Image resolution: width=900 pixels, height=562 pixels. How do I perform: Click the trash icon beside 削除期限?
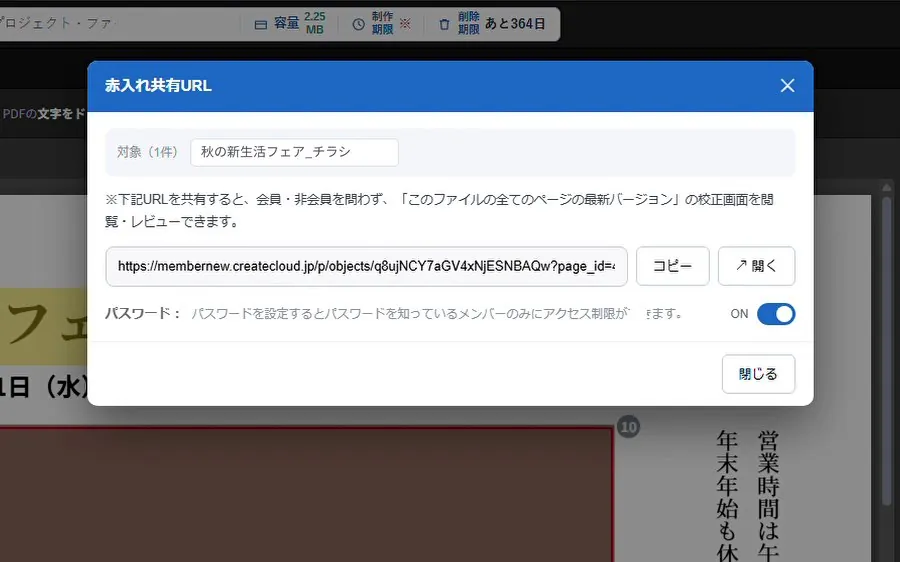[x=444, y=24]
